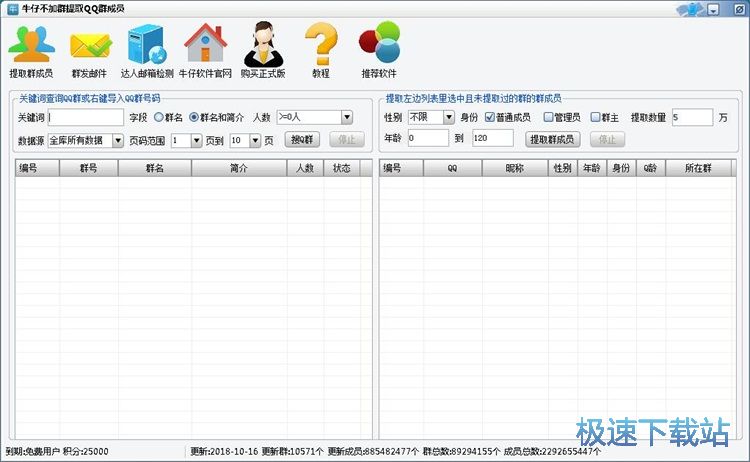This screenshot has width=750, height=462.
Task: Open 性别 不限 dropdown
Action: coord(448,117)
